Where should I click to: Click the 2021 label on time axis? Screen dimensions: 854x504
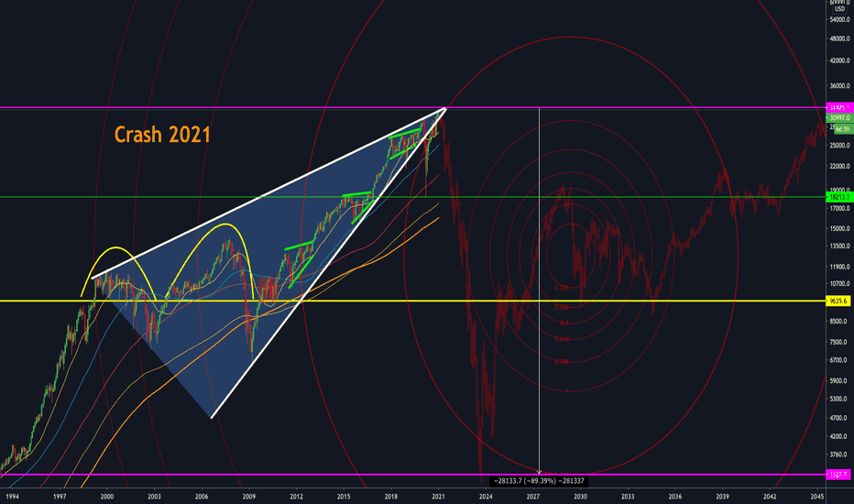[438, 497]
